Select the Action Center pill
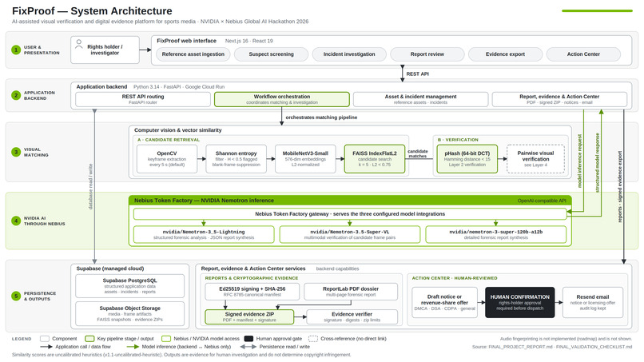Image resolution: width=644 pixels, height=362 pixels. tap(583, 54)
